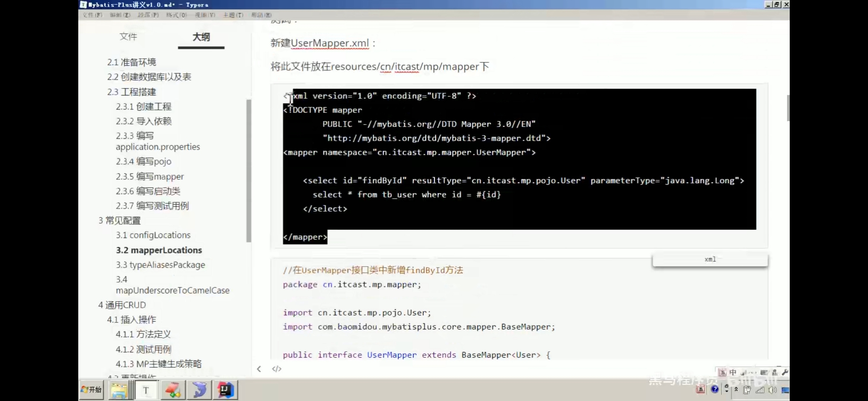Open the 主题(T) menu
The height and width of the screenshot is (401, 868).
coord(233,15)
